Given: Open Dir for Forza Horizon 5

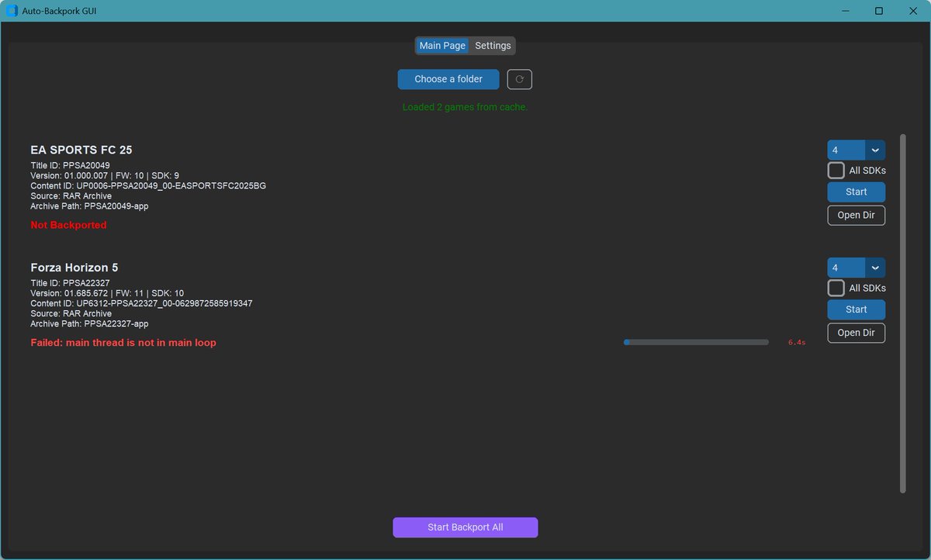Looking at the screenshot, I should pyautogui.click(x=857, y=333).
